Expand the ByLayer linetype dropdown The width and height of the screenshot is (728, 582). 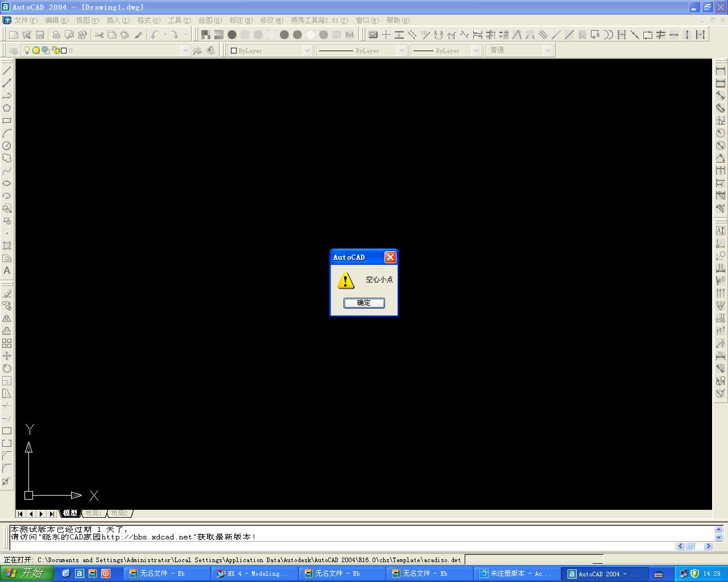(x=402, y=51)
